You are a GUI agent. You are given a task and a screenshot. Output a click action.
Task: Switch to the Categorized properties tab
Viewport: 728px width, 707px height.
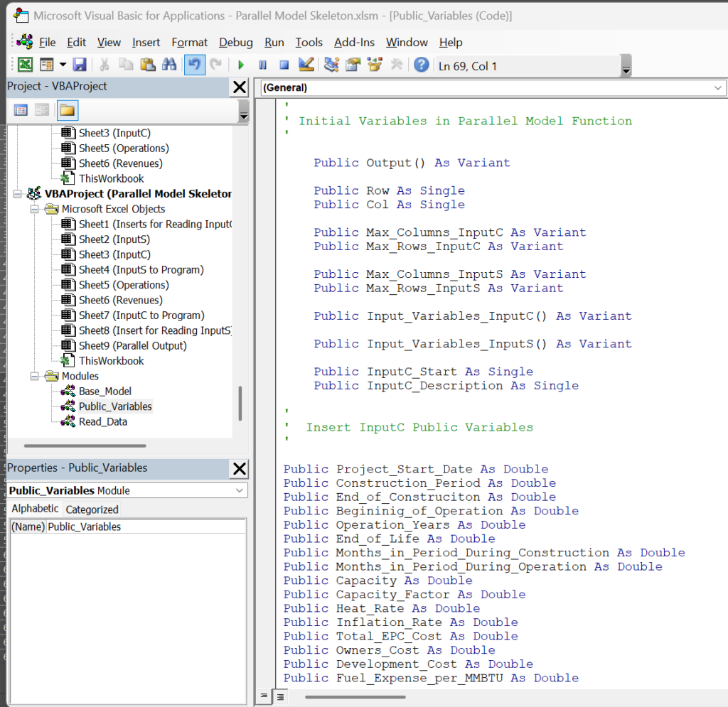[x=92, y=509]
